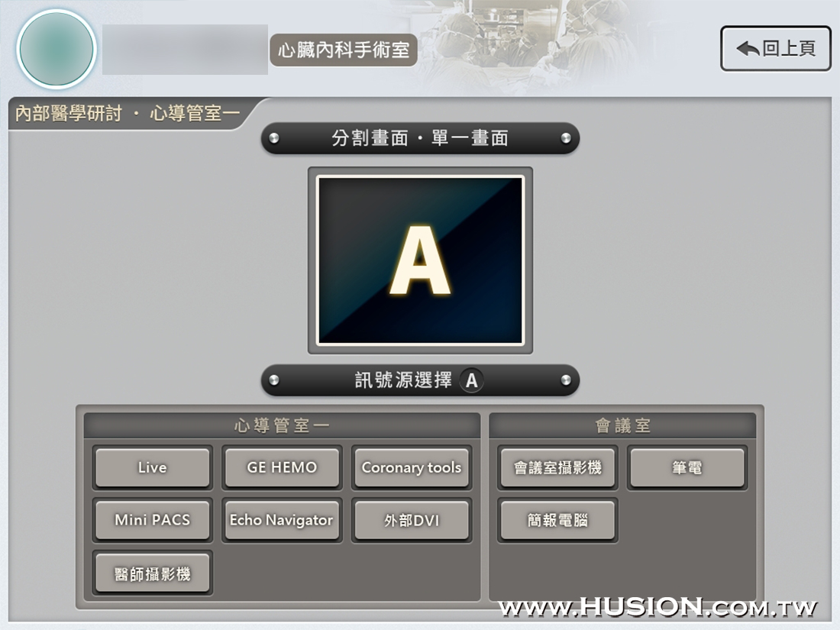Go back with 回上頁 button

pyautogui.click(x=776, y=49)
